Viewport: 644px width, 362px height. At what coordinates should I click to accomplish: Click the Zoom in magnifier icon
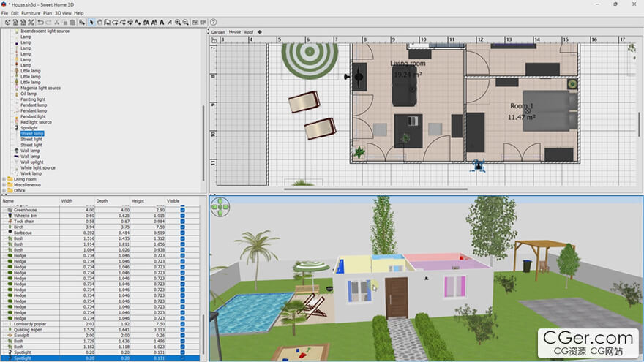click(x=177, y=22)
